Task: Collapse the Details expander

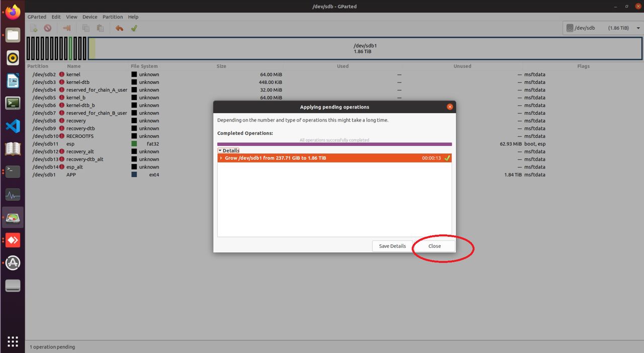Action: (x=228, y=150)
